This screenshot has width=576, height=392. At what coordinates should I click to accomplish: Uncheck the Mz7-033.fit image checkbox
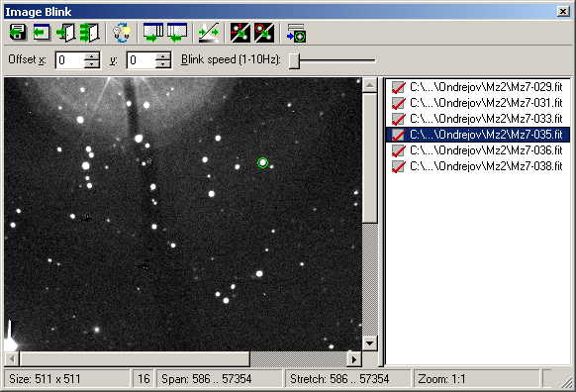click(x=398, y=119)
